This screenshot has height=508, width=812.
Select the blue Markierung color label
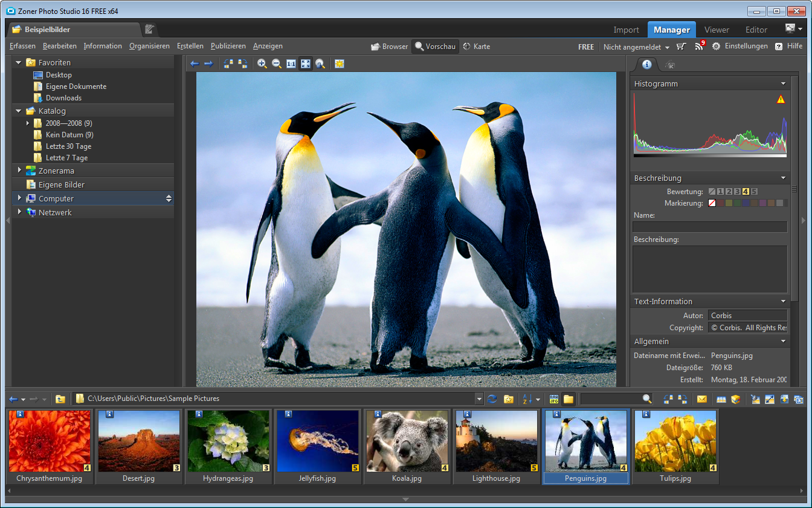click(x=746, y=203)
